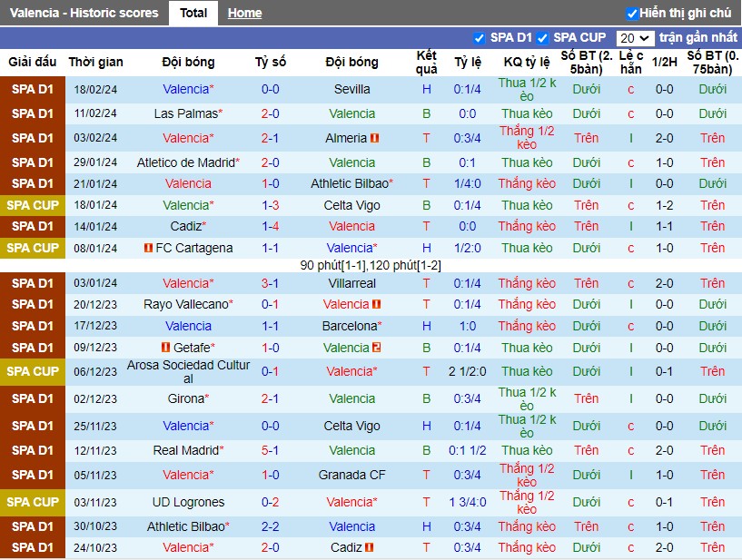Open the 20 recent matches dropdown
Image resolution: width=742 pixels, height=560 pixels.
pos(635,38)
